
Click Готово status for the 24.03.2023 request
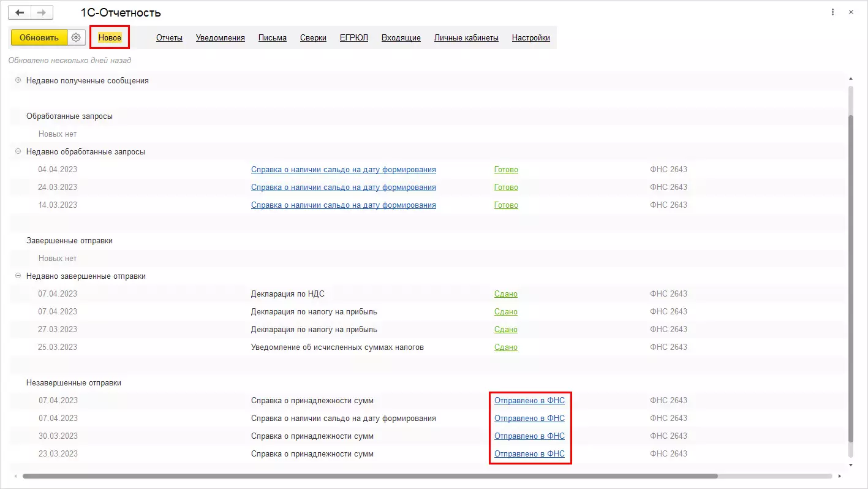506,187
